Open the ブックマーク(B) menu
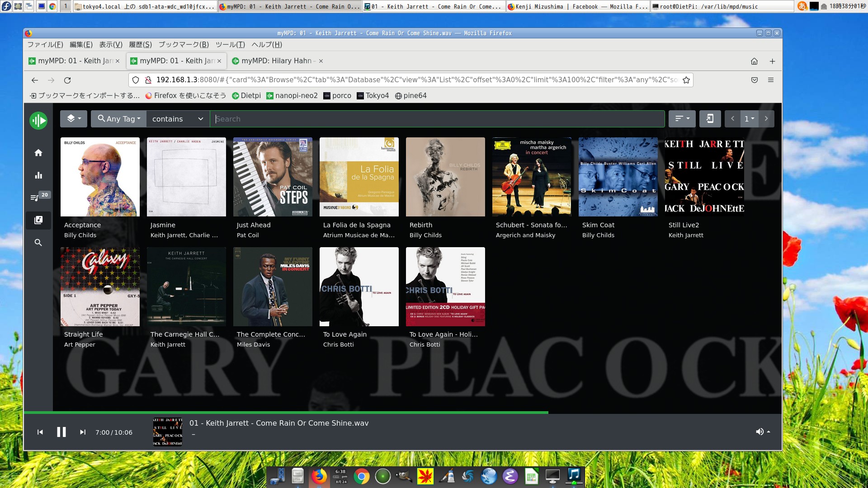Screen dimensions: 868x488 click(184, 44)
